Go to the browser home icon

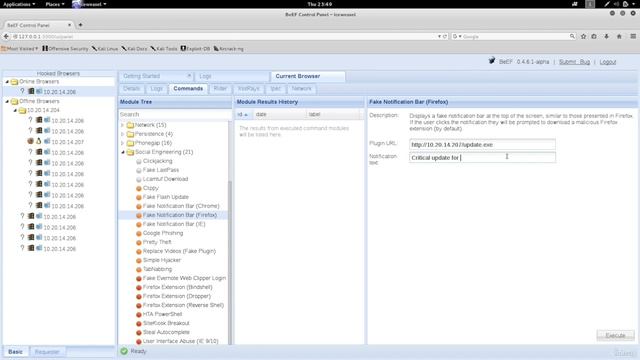(x=619, y=36)
